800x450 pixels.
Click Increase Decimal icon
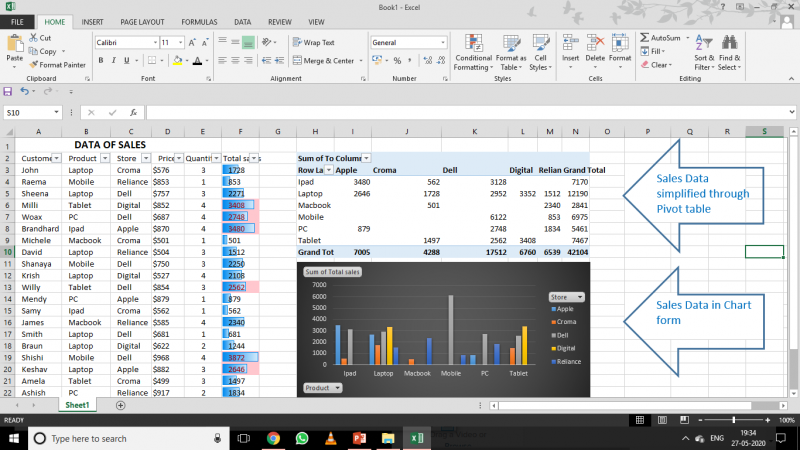click(428, 61)
